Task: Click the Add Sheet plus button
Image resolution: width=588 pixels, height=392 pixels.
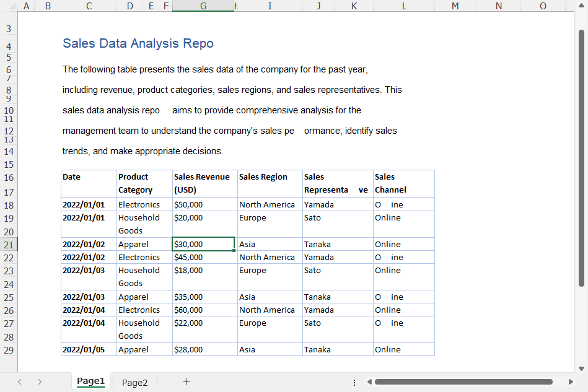Action: pyautogui.click(x=186, y=381)
